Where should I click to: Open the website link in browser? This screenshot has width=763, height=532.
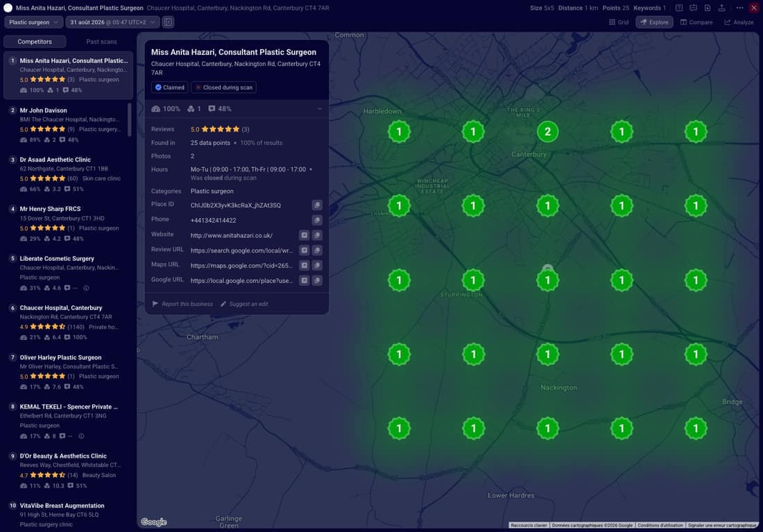point(304,235)
